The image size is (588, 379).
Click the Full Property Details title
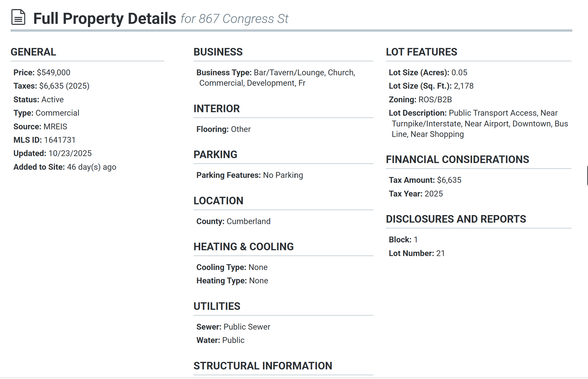click(105, 19)
